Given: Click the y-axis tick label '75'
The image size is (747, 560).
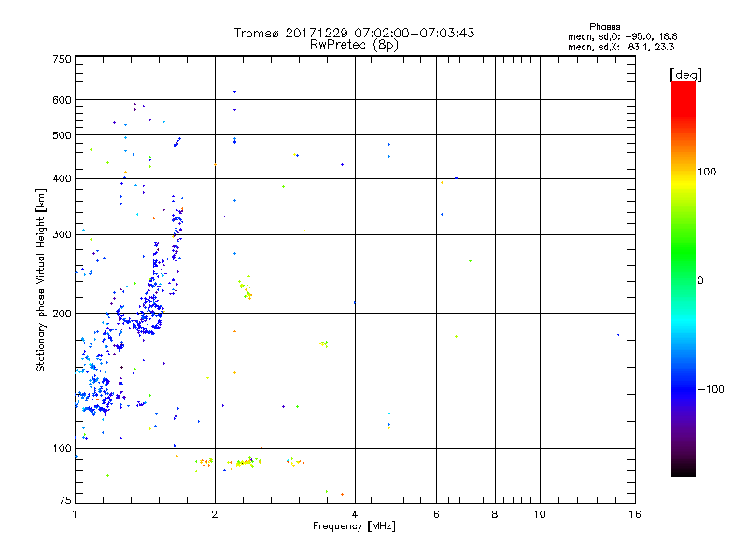Looking at the screenshot, I should pos(65,500).
